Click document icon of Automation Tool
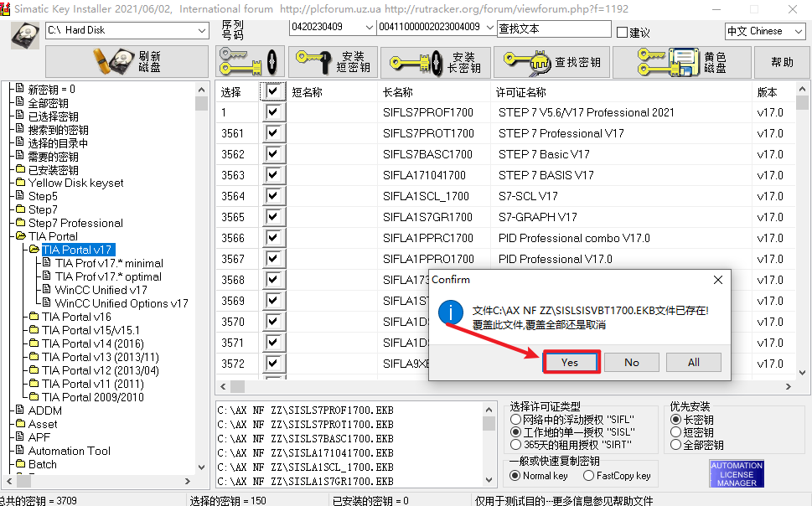 pos(19,450)
